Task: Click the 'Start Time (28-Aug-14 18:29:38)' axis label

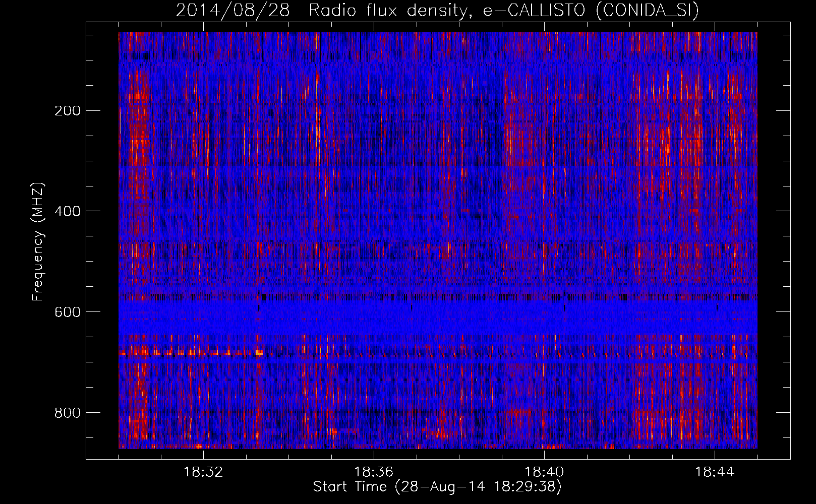Action: pyautogui.click(x=437, y=487)
